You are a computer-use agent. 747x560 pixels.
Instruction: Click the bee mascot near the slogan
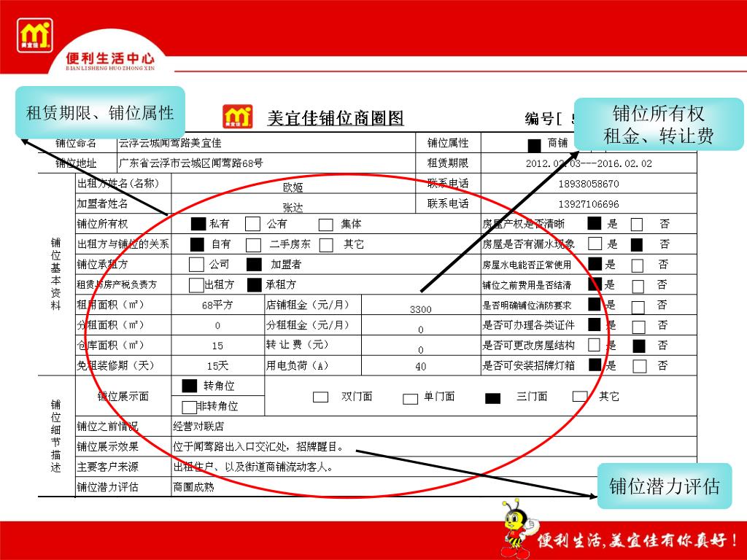pos(518,529)
